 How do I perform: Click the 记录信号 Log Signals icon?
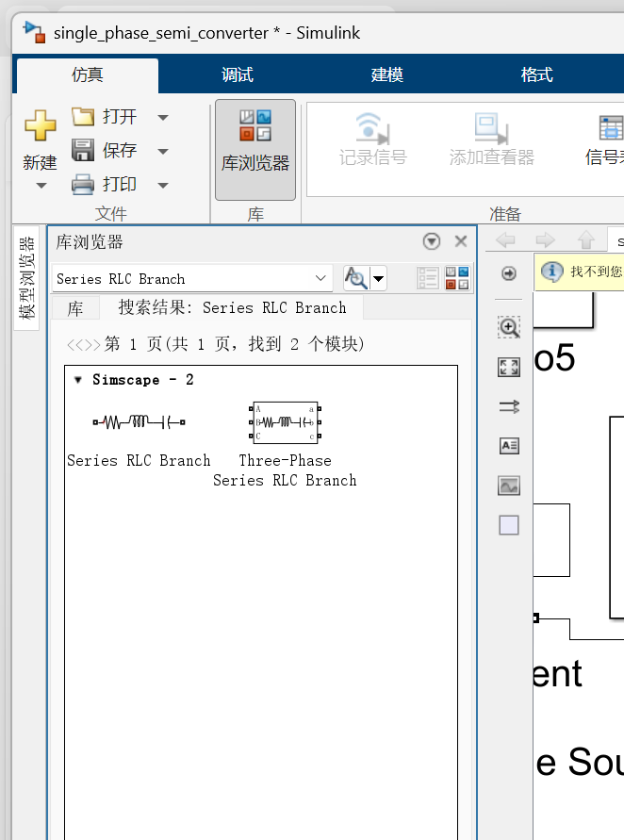pyautogui.click(x=372, y=128)
